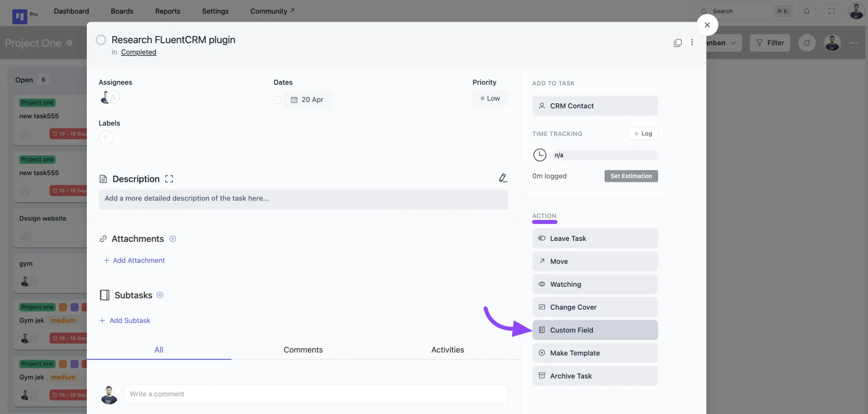Click the calendar icon in Dates
868x414 pixels.
tap(294, 100)
